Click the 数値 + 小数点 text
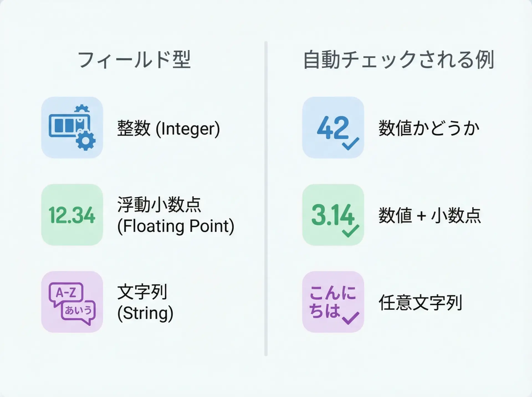 point(430,215)
